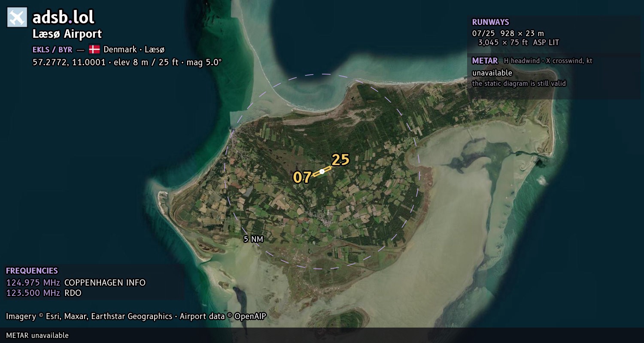This screenshot has width=644, height=343.
Task: Click the 123.500 MHz RDO frequency
Action: [x=43, y=293]
